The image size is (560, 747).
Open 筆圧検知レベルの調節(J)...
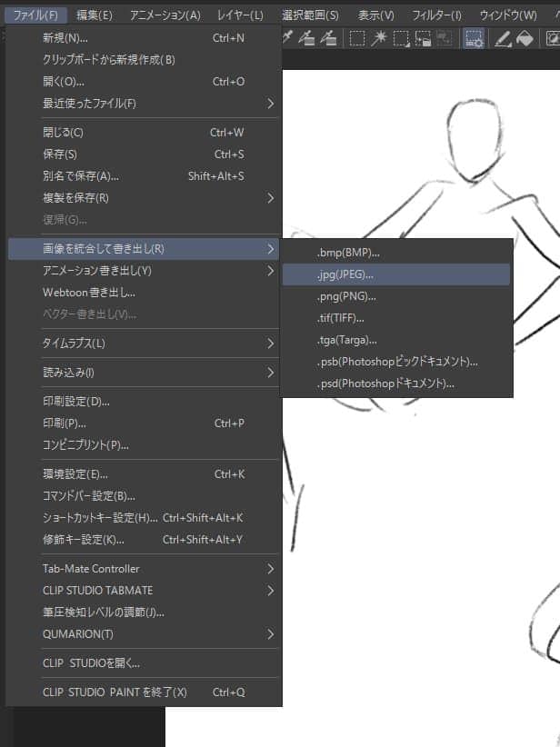point(144,613)
